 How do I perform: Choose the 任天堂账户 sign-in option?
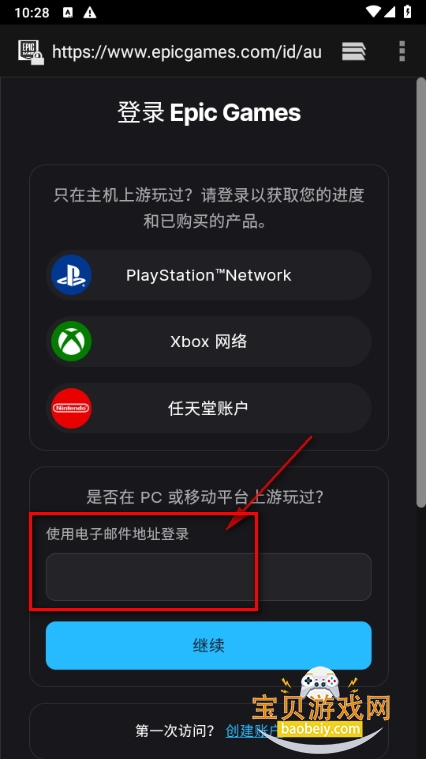209,408
